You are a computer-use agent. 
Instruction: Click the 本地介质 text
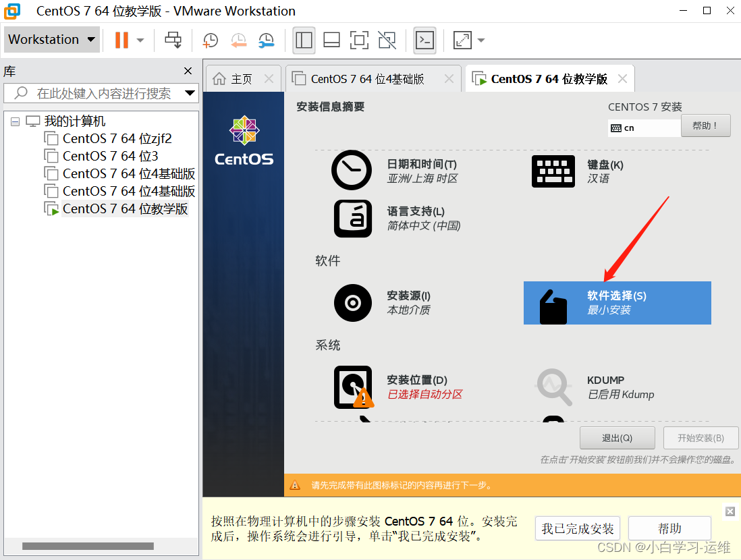coord(408,310)
